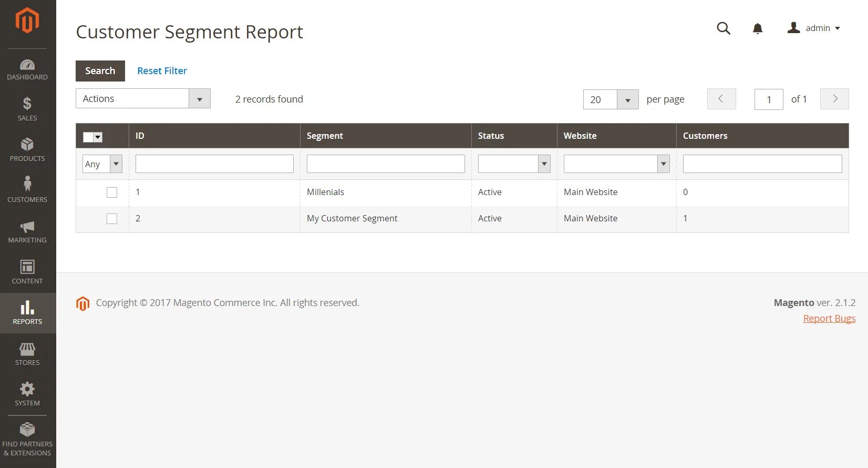Open the admin account menu
868x468 pixels.
coord(814,28)
